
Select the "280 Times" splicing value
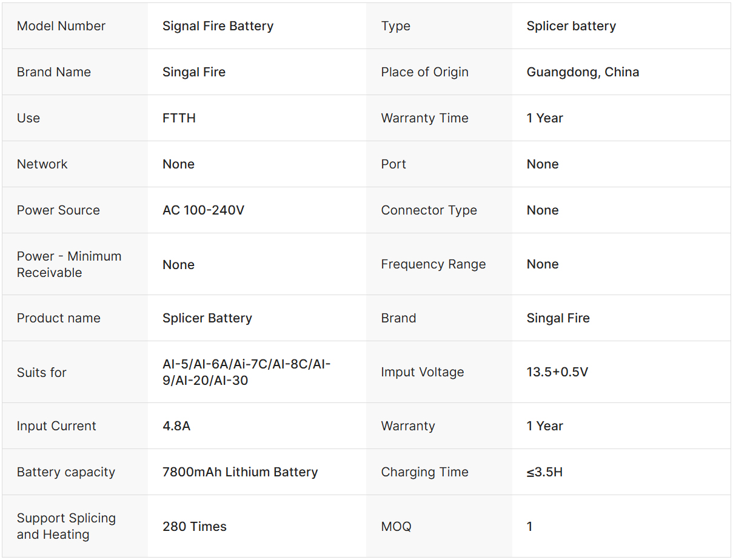[x=195, y=527]
